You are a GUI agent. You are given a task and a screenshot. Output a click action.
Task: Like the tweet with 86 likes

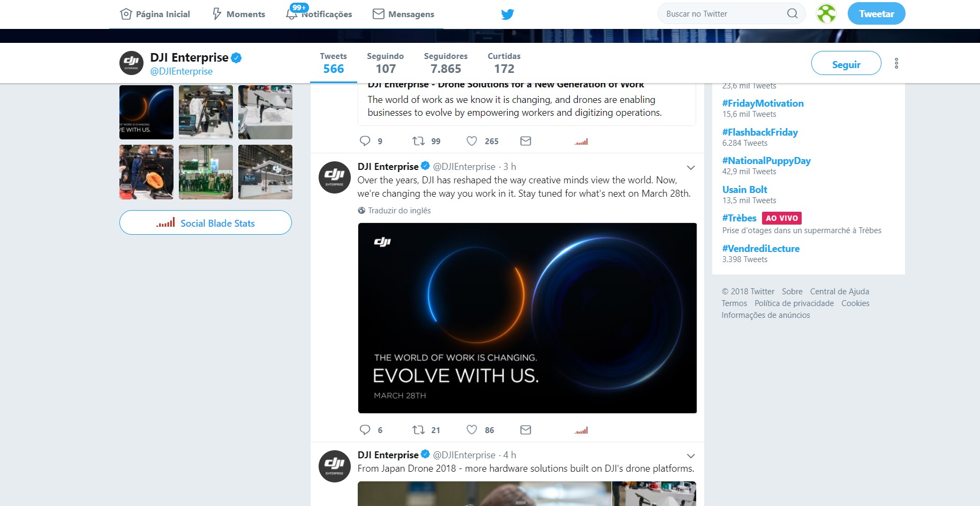click(x=472, y=430)
